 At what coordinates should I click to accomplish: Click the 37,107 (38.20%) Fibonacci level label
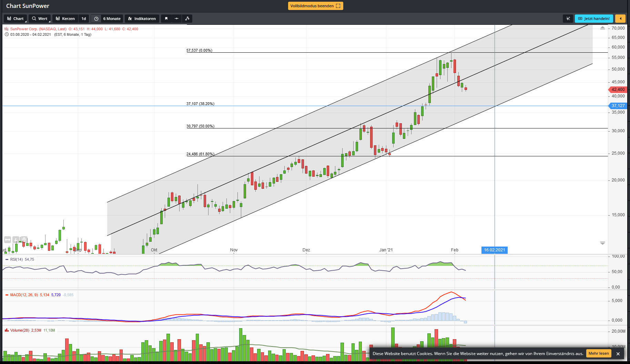pyautogui.click(x=200, y=104)
